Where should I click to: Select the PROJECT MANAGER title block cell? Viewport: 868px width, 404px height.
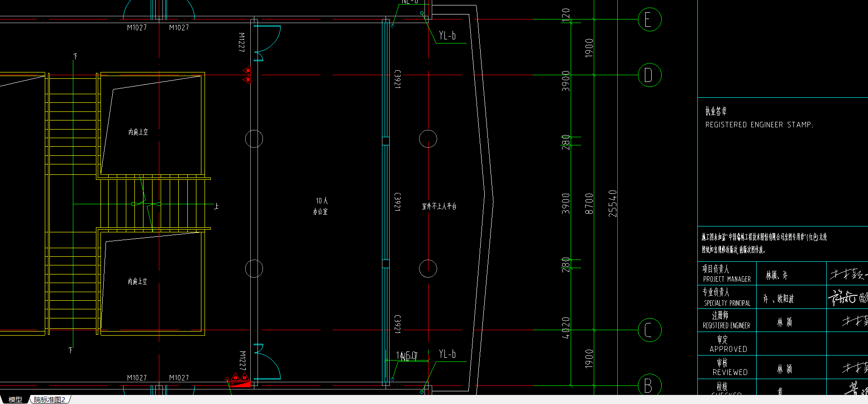[727, 274]
